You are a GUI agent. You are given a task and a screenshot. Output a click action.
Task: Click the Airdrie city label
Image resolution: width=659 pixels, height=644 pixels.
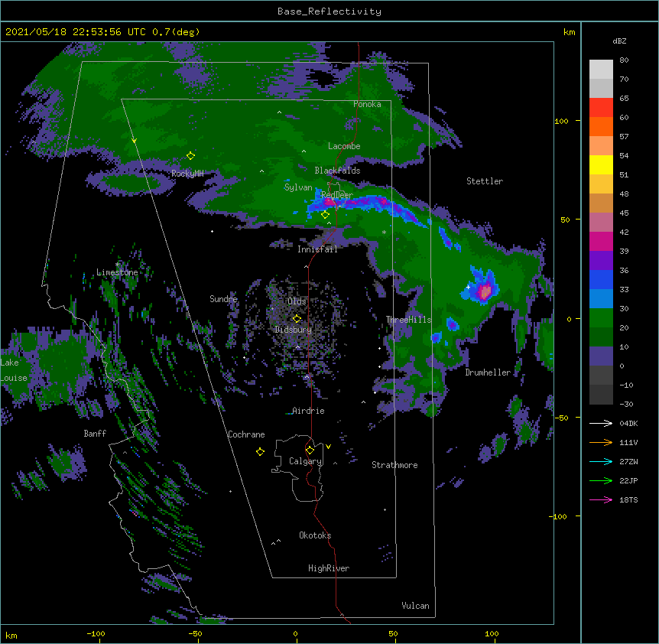coord(308,411)
